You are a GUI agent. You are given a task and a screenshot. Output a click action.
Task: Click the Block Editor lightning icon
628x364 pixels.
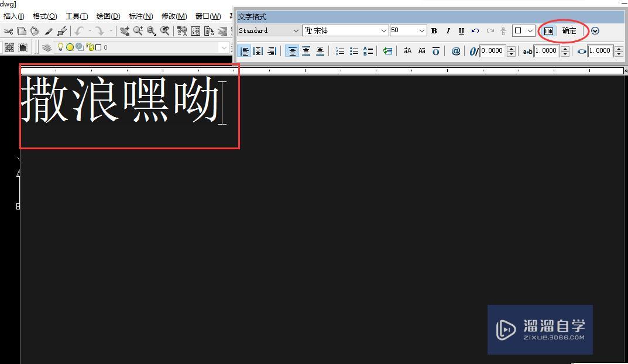click(x=62, y=31)
